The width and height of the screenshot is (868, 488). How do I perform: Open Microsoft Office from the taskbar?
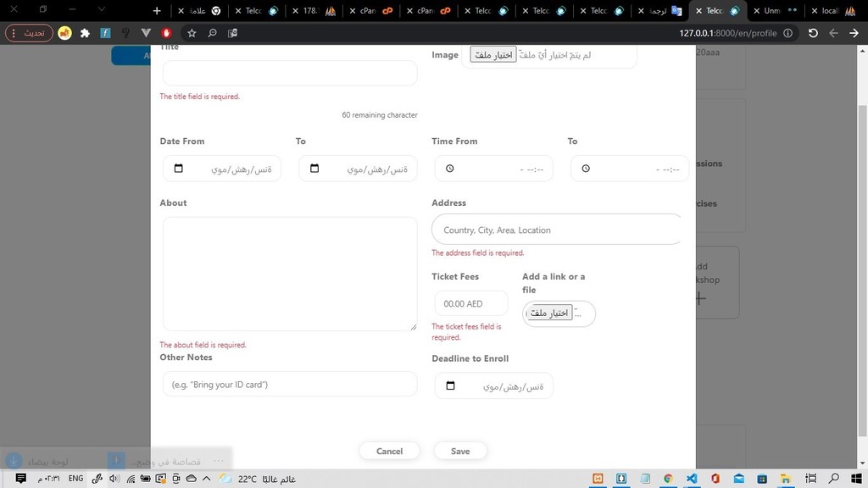[715, 478]
